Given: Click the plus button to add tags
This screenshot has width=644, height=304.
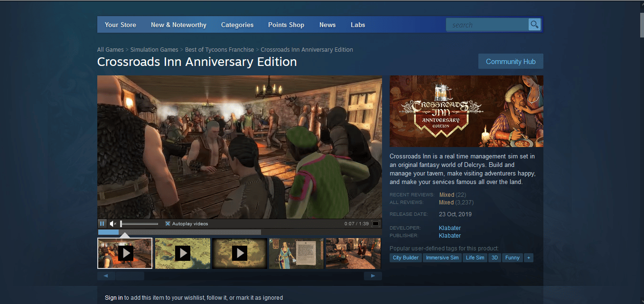Looking at the screenshot, I should click(x=529, y=258).
